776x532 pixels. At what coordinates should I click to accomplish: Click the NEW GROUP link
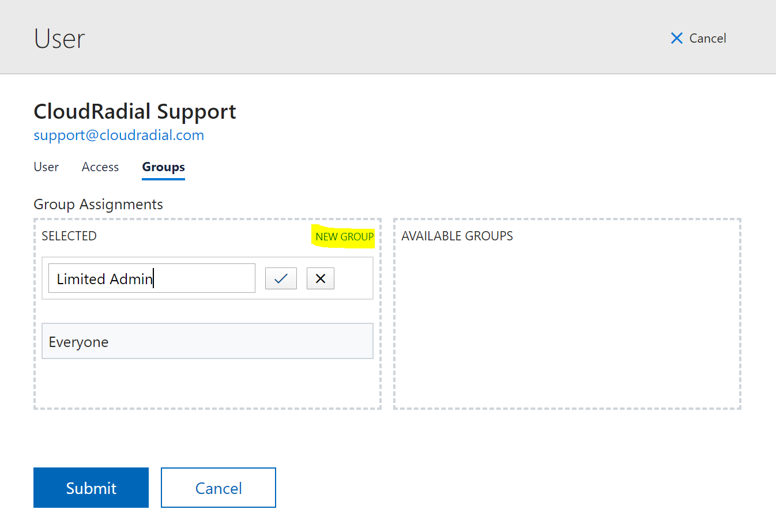(x=344, y=237)
